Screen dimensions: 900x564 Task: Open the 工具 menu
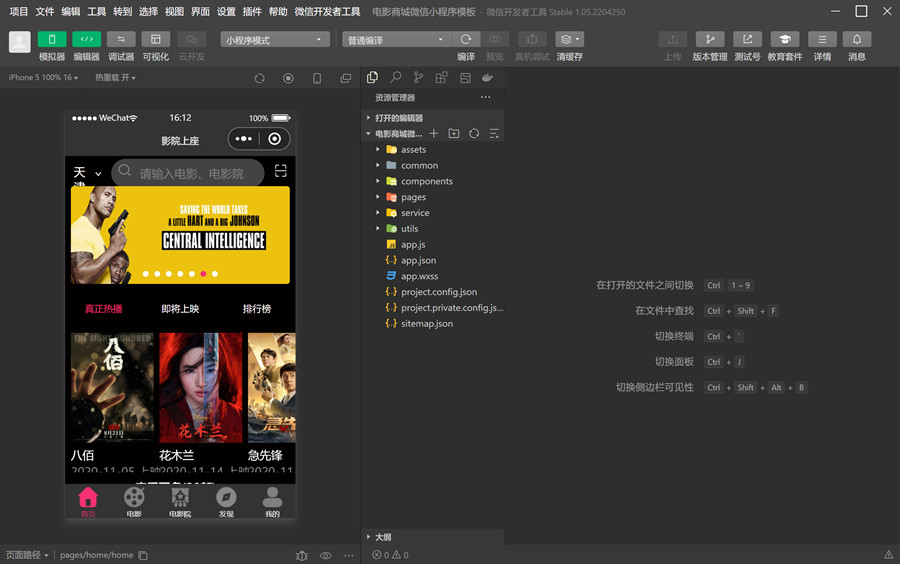[96, 11]
